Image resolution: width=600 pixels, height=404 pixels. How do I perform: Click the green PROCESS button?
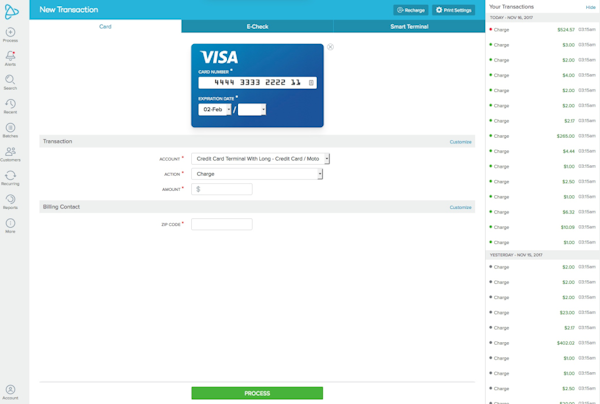click(257, 393)
